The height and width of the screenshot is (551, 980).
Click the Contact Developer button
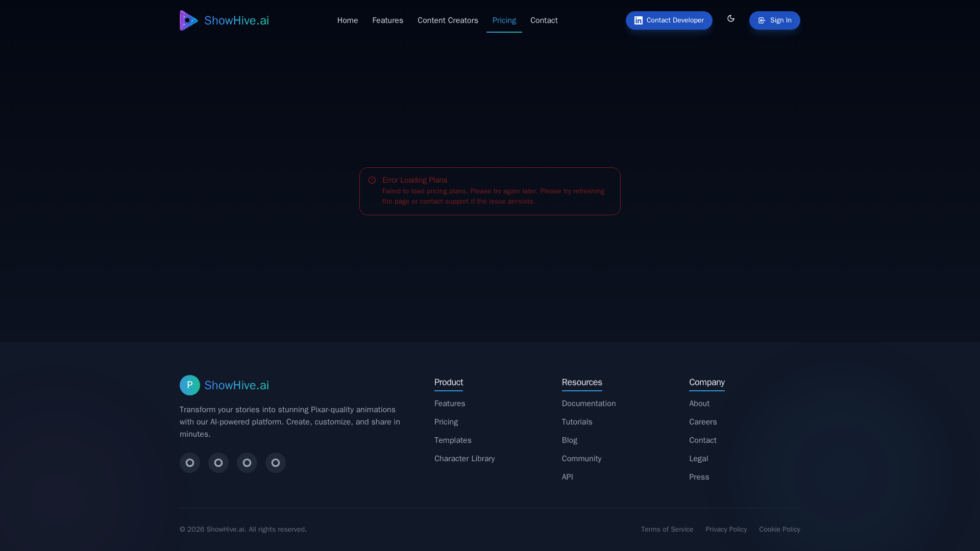pos(669,20)
